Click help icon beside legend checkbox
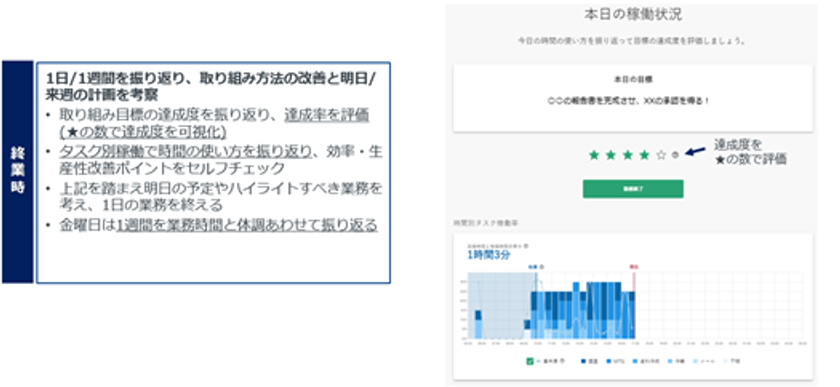The width and height of the screenshot is (840, 387). pos(562,361)
